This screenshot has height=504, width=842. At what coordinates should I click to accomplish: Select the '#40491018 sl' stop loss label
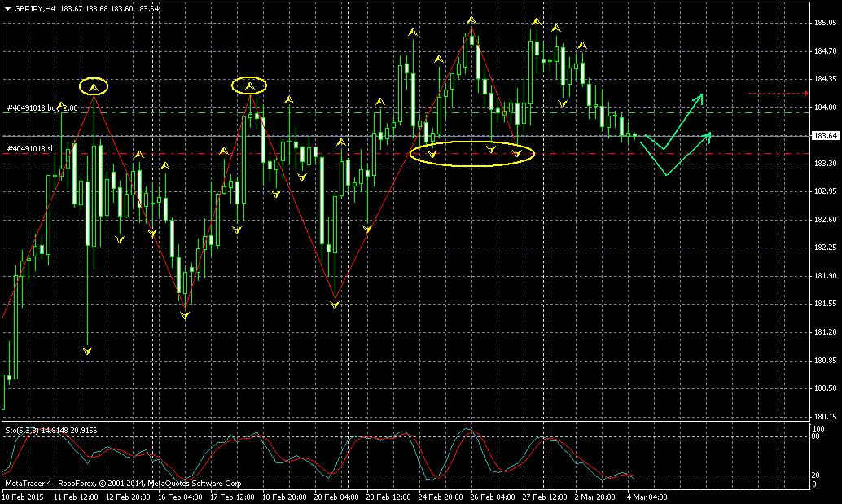pos(30,149)
